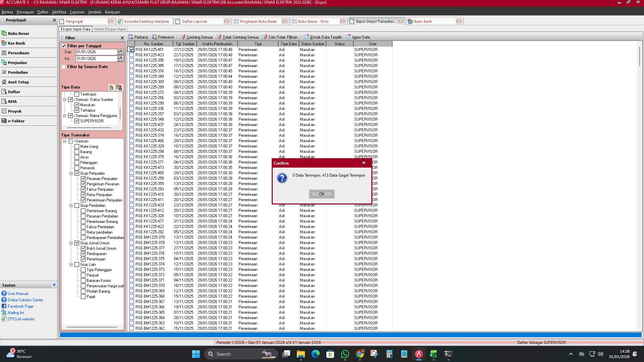644x362 pixels.
Task: Collapse the Grup Penjualan tree node
Action: (71, 173)
